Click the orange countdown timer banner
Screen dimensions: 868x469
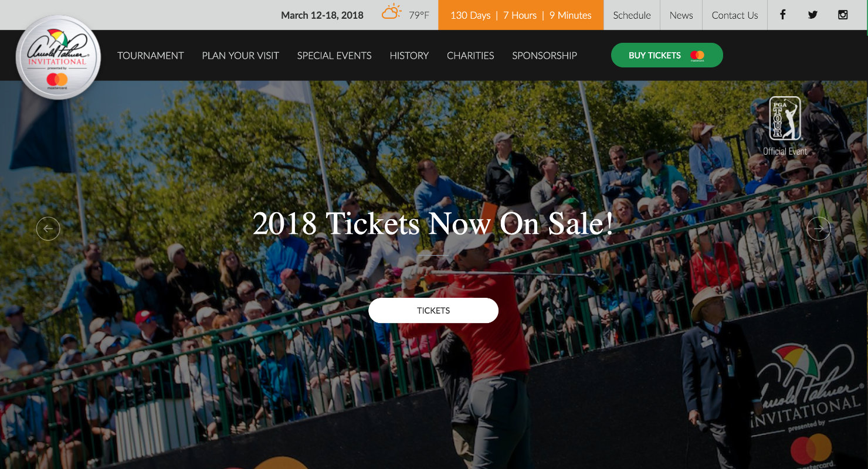pyautogui.click(x=521, y=15)
